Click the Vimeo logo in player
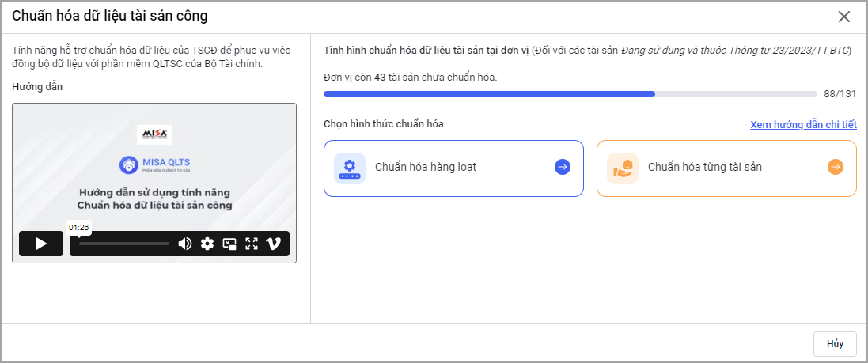868x363 pixels. [x=274, y=244]
